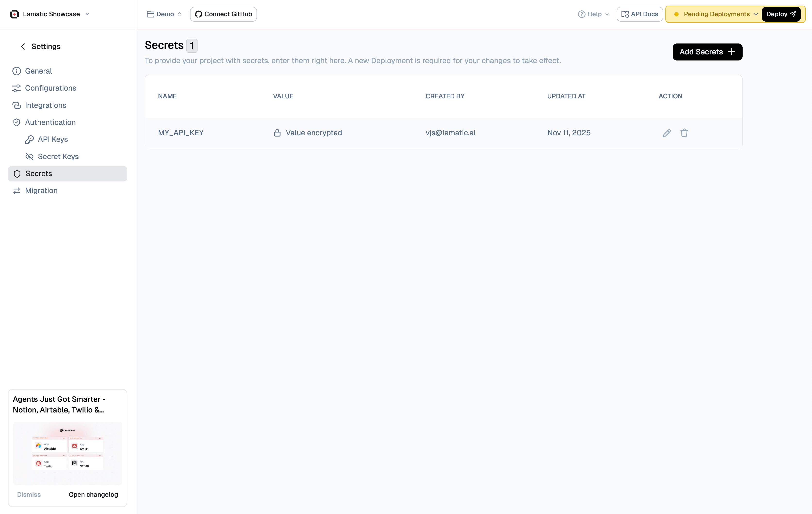812x514 pixels.
Task: Go to Configurations settings
Action: tap(50, 88)
